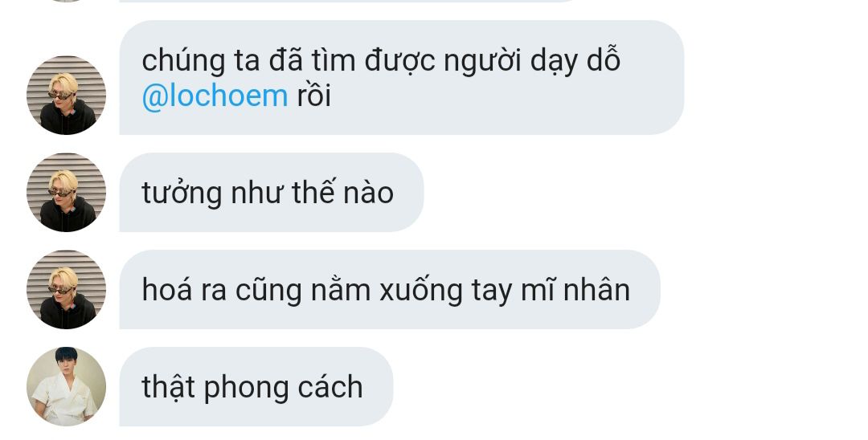Click the word 'rồi' after the mention
Viewport: 868px width, 440px height.
[x=314, y=96]
